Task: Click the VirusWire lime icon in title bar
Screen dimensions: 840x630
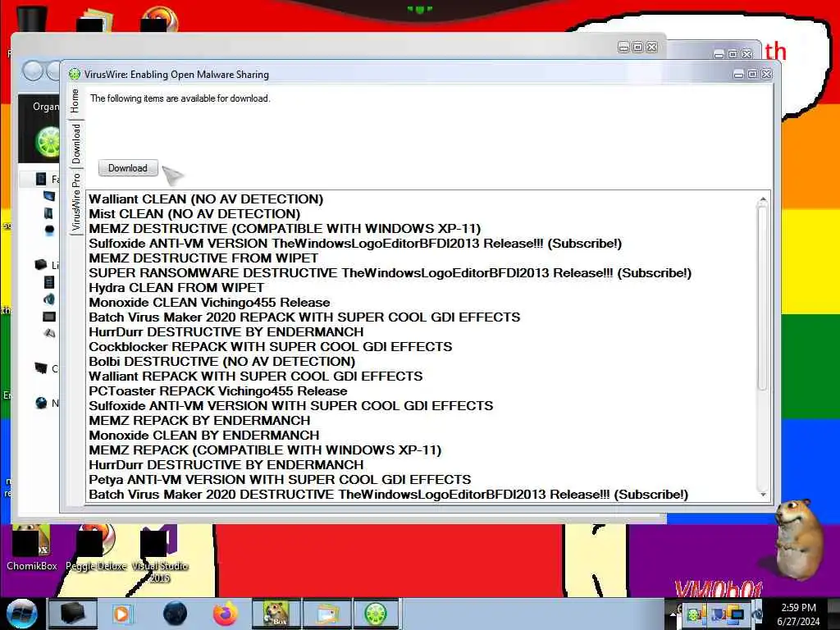Action: [x=75, y=75]
